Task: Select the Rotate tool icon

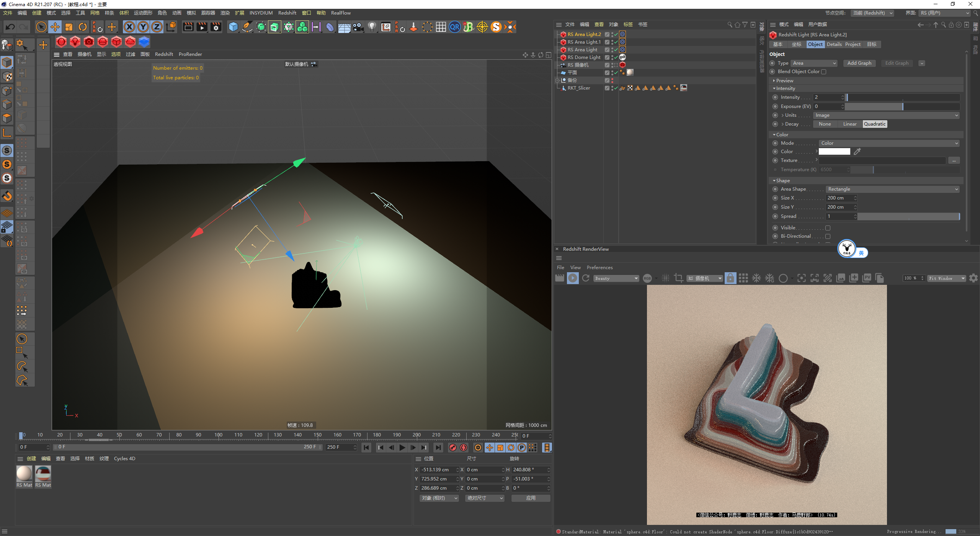Action: click(x=83, y=27)
